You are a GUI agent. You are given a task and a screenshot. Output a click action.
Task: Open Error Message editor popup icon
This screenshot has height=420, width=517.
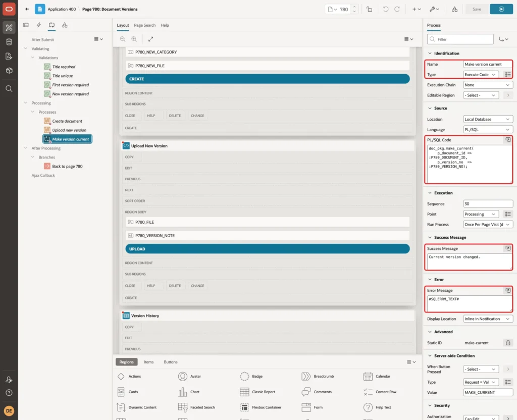coord(508,290)
